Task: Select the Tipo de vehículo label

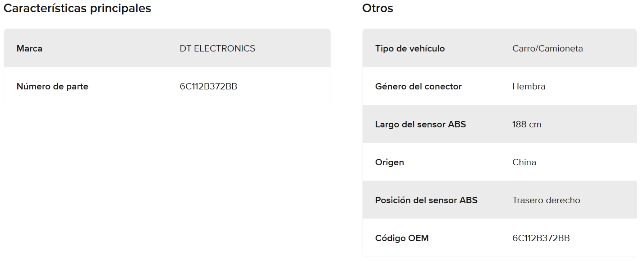Action: [x=410, y=48]
